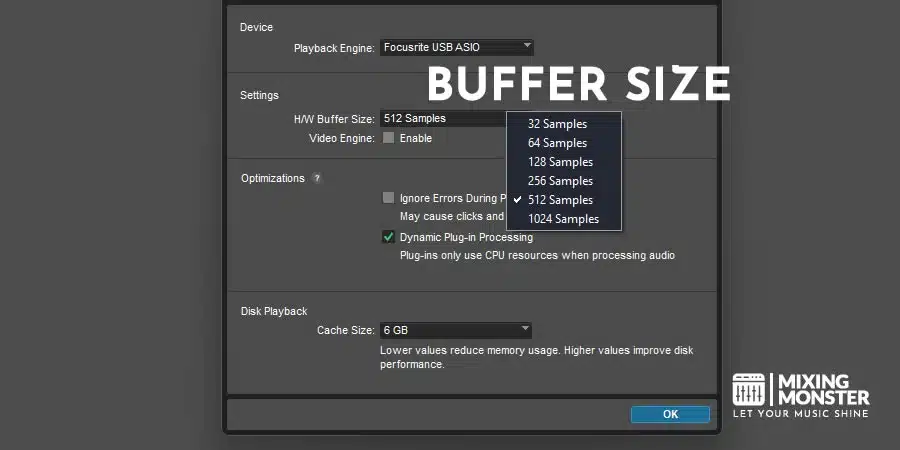Click the Mixing Monster mixer logo icon

click(748, 390)
